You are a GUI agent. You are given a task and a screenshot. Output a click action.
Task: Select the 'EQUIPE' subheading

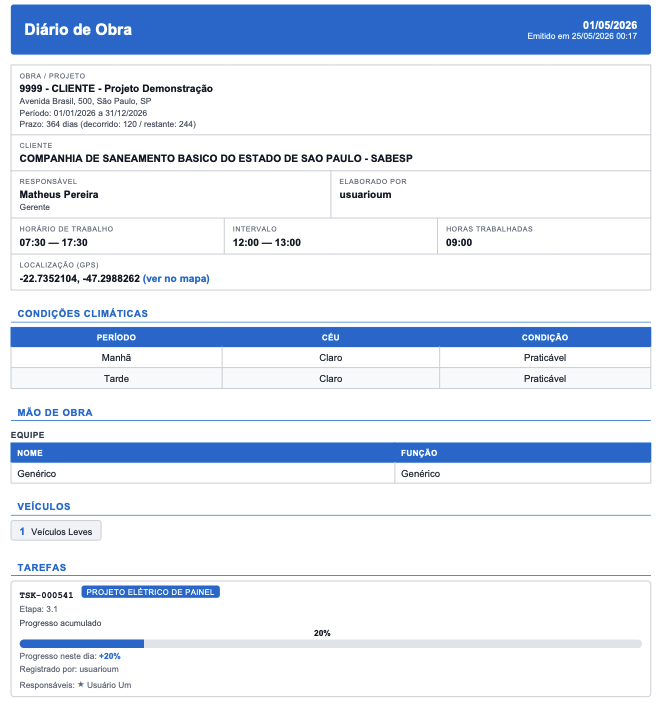pos(28,435)
